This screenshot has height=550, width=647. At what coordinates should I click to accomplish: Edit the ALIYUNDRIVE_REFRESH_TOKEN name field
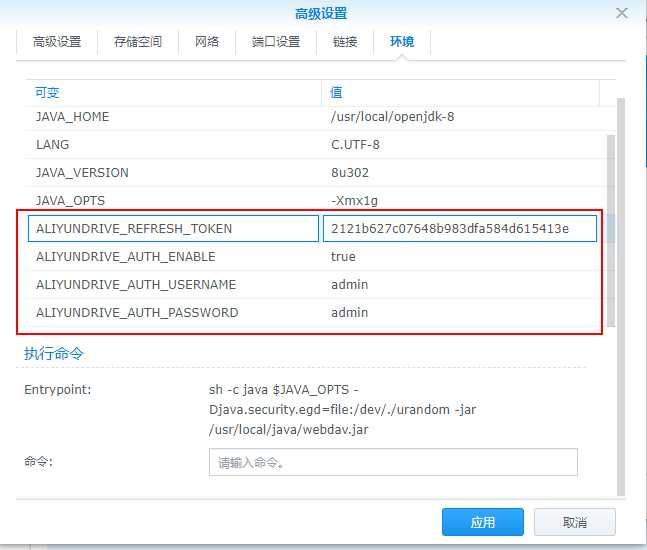point(173,228)
